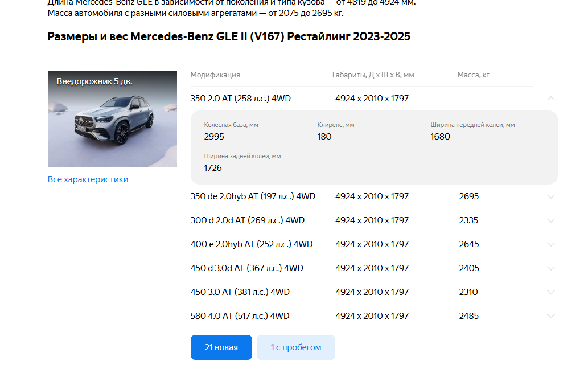Select the 450 d 3.0d AT (367 л.с.) modification

tap(246, 268)
